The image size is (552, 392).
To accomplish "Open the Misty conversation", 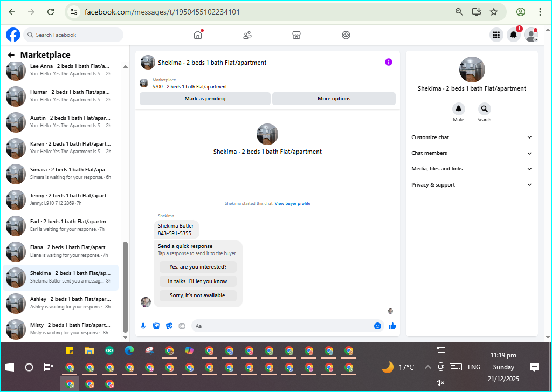I will tap(61, 329).
